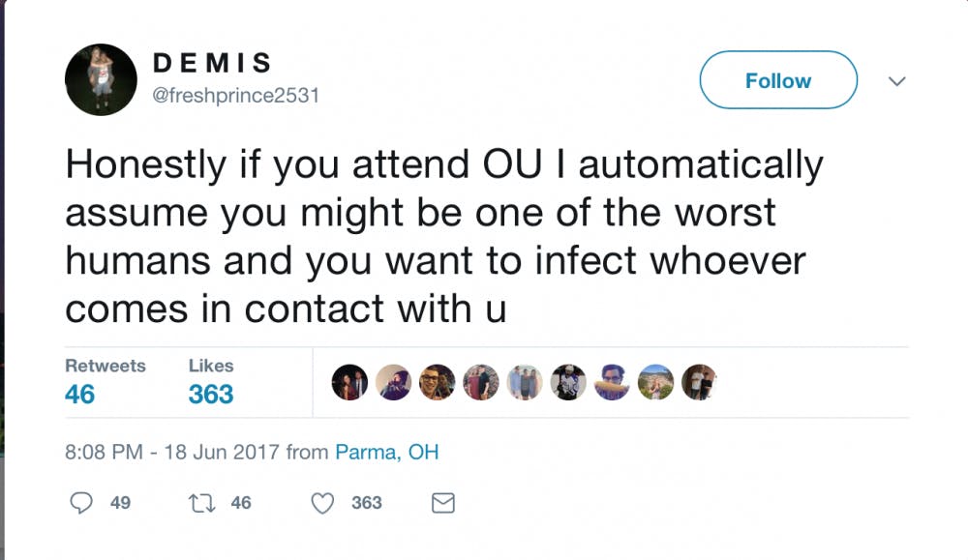Expand the chevron menu beside Follow
This screenshot has width=968, height=560.
click(897, 82)
